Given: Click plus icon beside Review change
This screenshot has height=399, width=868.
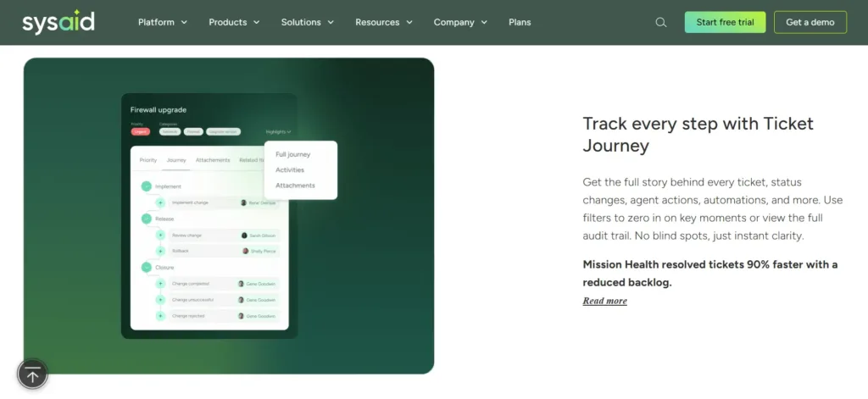Looking at the screenshot, I should click(x=160, y=236).
